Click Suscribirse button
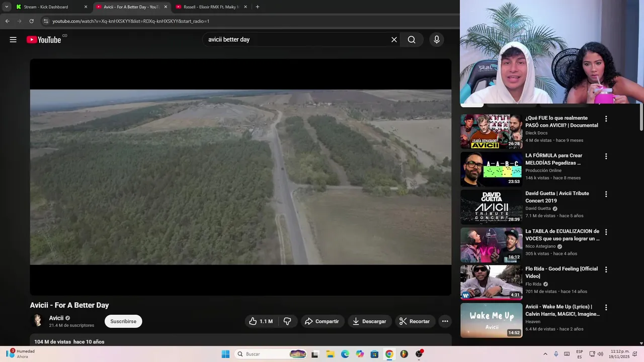 pos(123,321)
